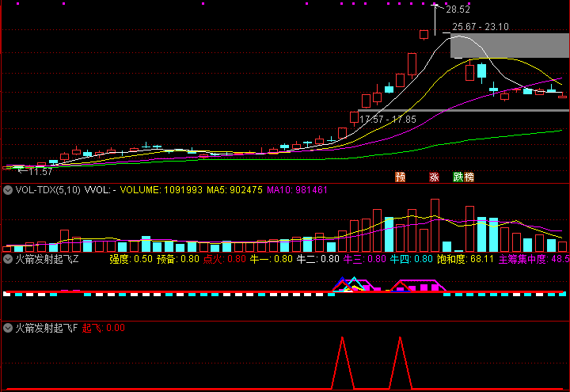Image resolution: width=570 pixels, height=392 pixels.
Task: Click the 25.67 - 23.10 gap label
Action: pyautogui.click(x=481, y=27)
